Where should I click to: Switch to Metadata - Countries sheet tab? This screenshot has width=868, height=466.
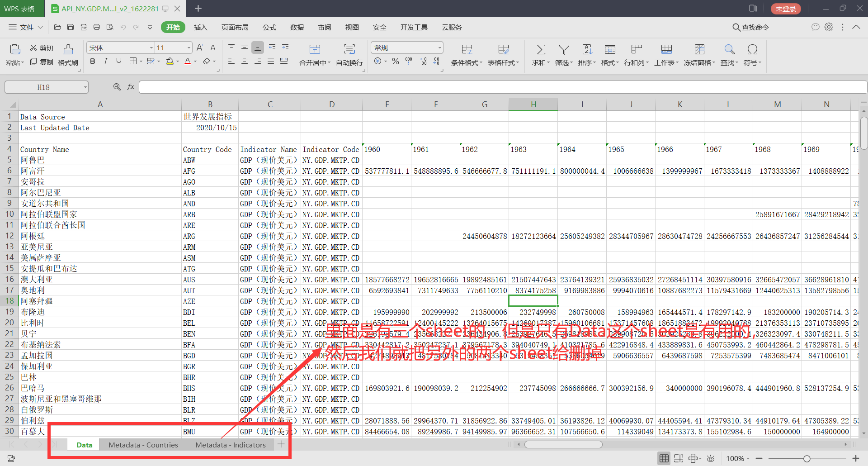click(143, 445)
